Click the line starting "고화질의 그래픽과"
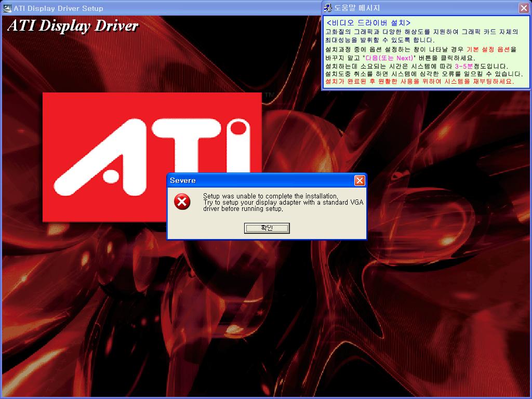The width and height of the screenshot is (532, 399). tap(422, 32)
